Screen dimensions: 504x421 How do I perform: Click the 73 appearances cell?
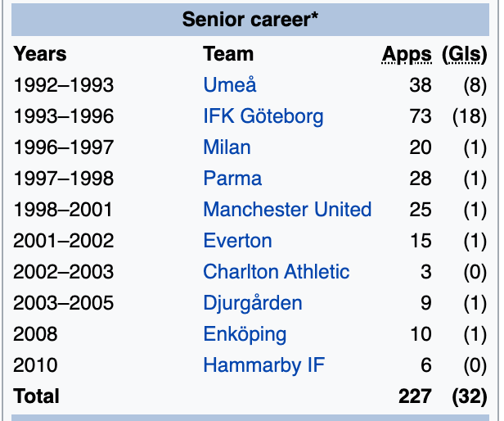click(421, 116)
